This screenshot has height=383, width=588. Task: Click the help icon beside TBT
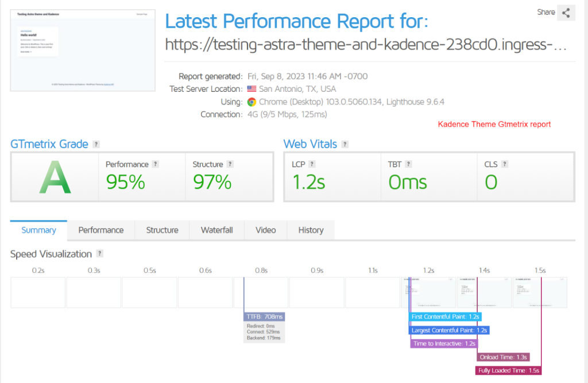(408, 164)
